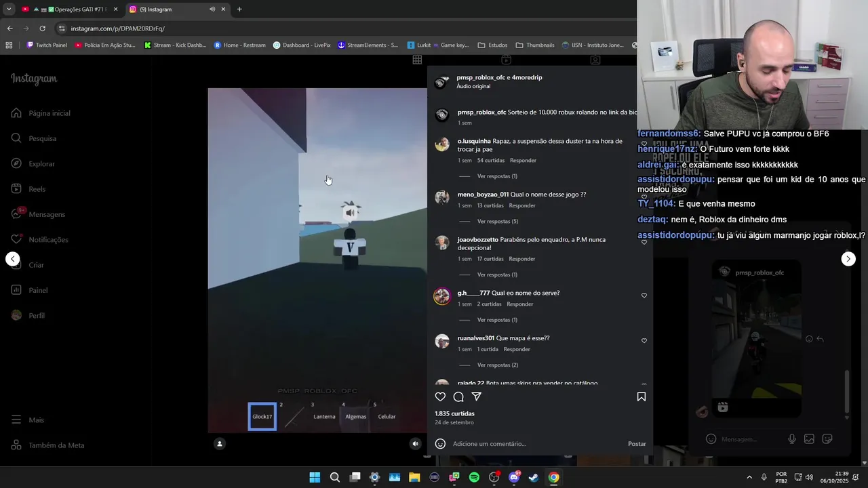Viewport: 868px width, 488px height.
Task: Expand Ver respostas (1) under joaovbozzetto
Action: pos(497,274)
